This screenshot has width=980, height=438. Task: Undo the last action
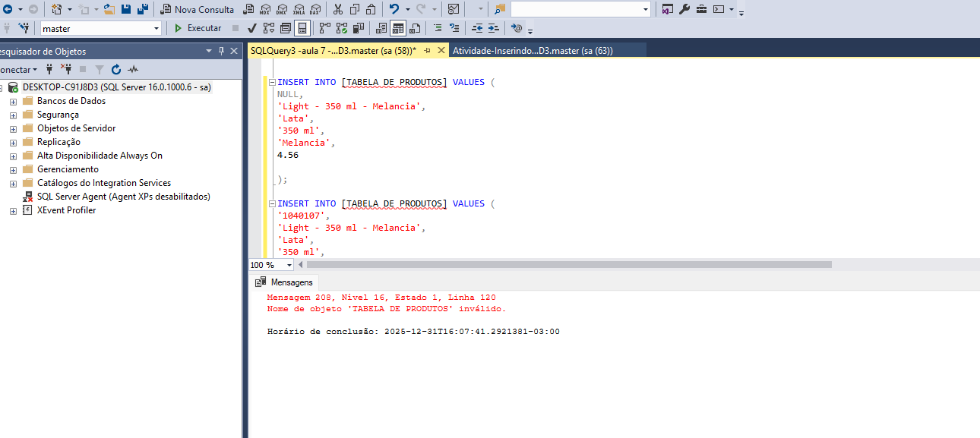[394, 9]
